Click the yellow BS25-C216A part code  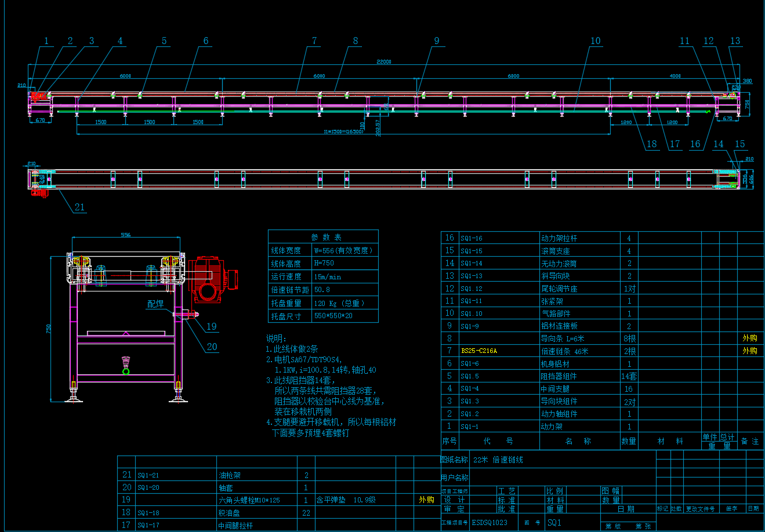[x=479, y=351]
